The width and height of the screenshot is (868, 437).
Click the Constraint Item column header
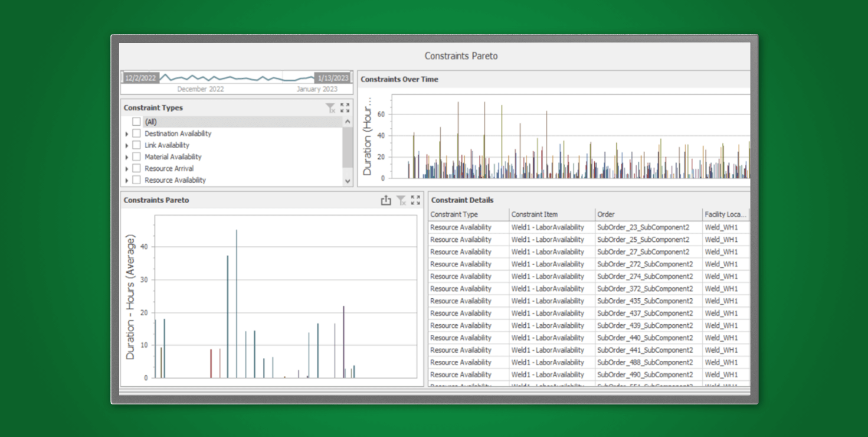click(x=534, y=215)
